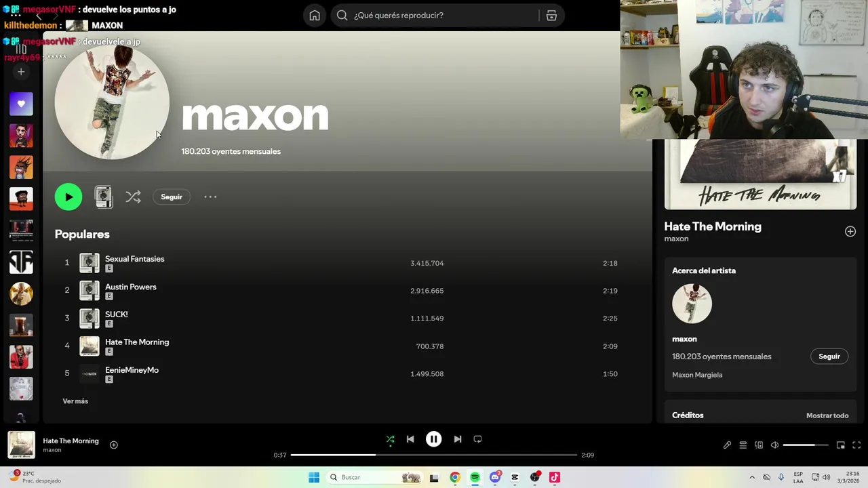Play maxon with the green play button
The height and width of the screenshot is (488, 868).
point(68,197)
